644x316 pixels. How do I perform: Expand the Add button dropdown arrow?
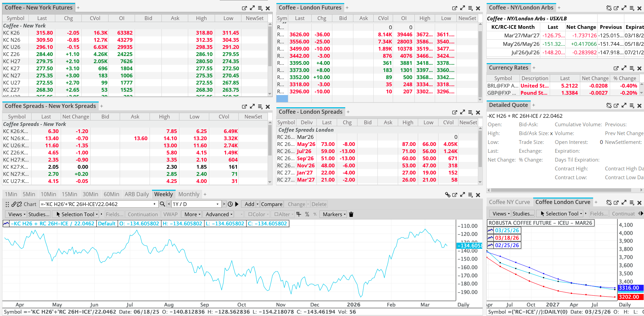257,204
